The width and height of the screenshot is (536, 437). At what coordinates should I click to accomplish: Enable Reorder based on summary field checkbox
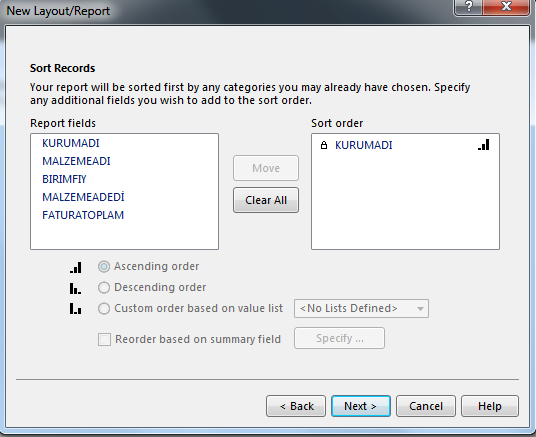click(x=104, y=340)
